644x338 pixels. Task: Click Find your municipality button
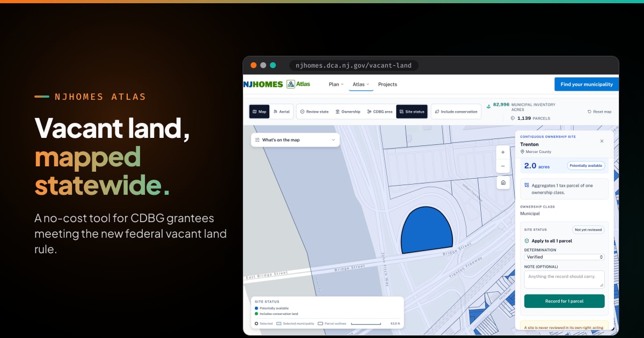[587, 84]
